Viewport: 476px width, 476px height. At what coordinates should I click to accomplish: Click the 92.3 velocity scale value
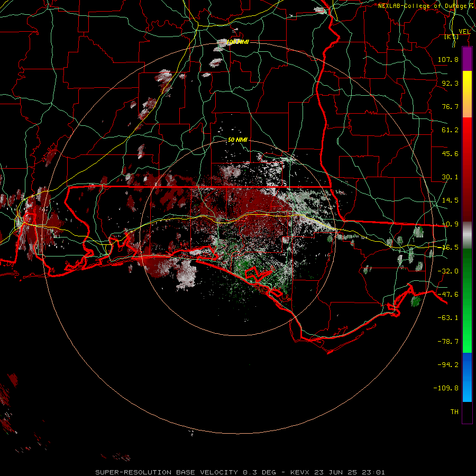click(x=450, y=83)
